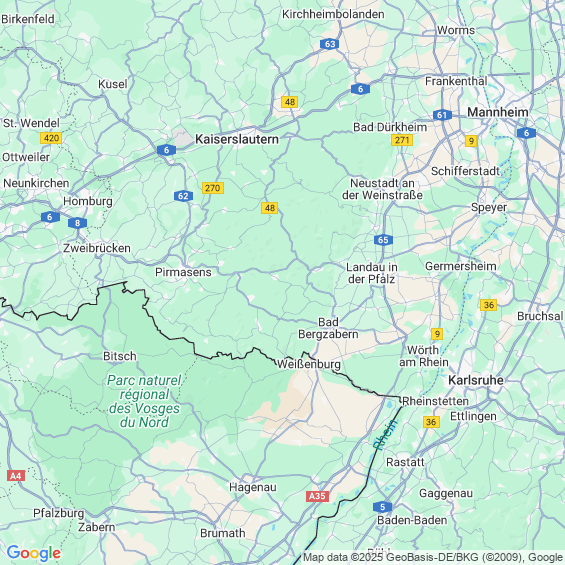Click the 420 road shield near Ottweiler
Image resolution: width=565 pixels, height=565 pixels.
51,138
